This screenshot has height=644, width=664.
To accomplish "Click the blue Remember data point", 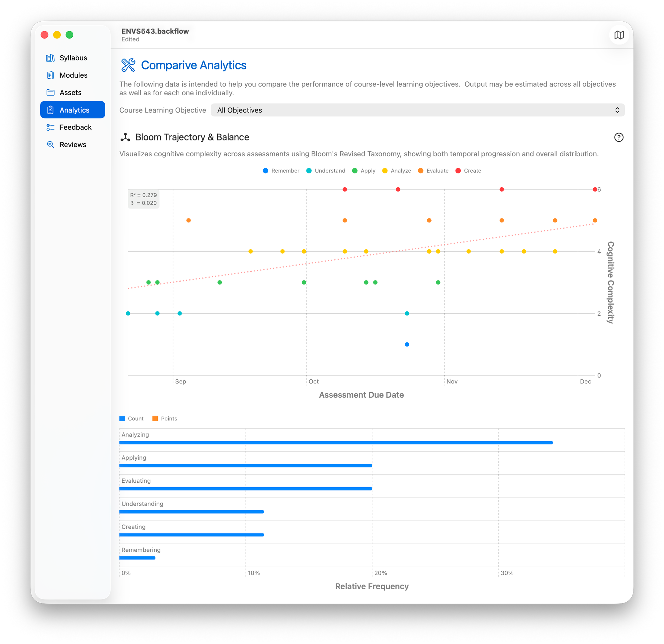I will (x=407, y=345).
